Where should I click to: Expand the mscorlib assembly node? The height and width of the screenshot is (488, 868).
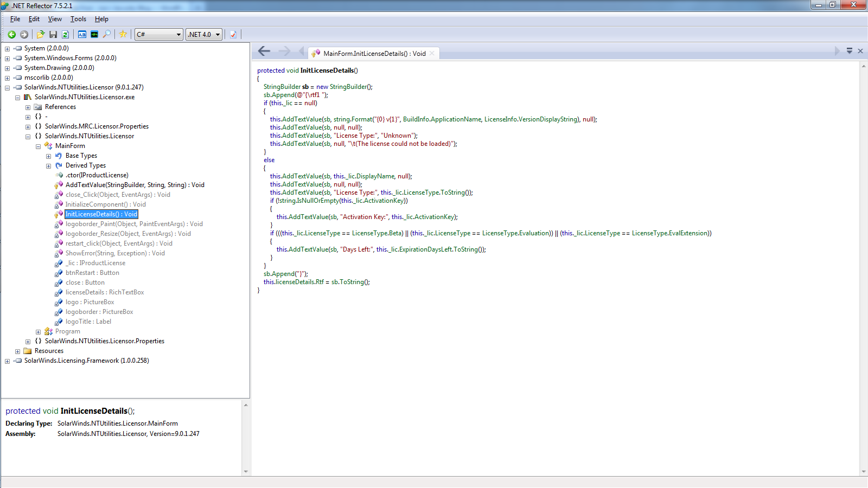point(7,78)
